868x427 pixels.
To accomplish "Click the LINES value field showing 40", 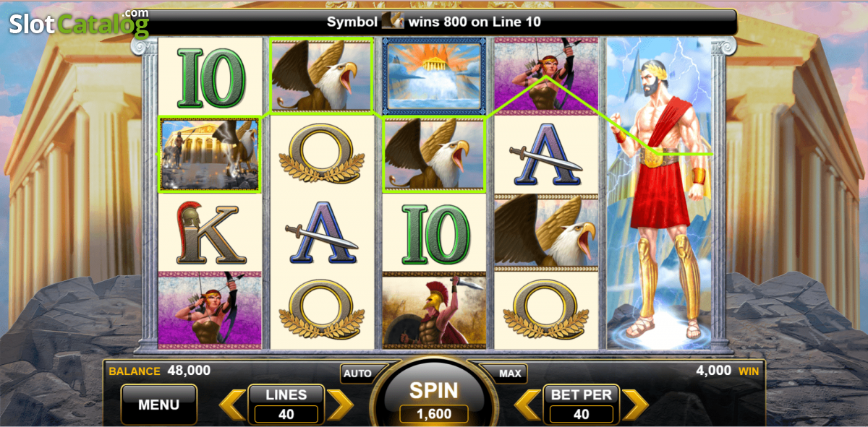I will [x=286, y=414].
